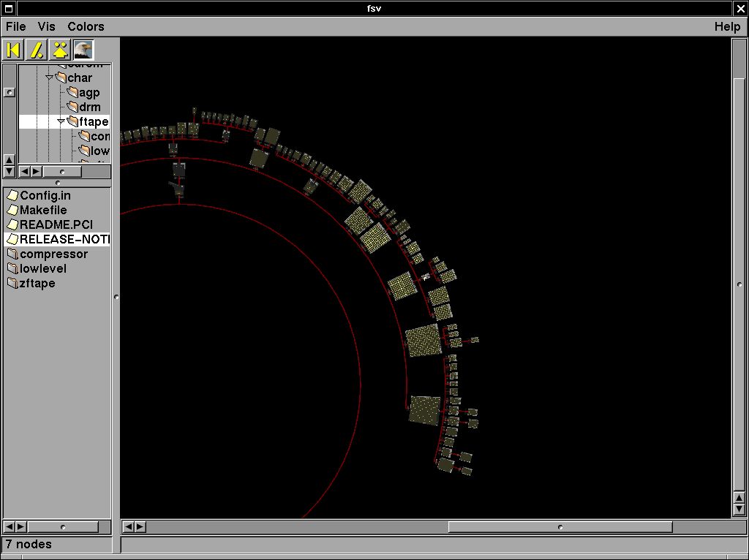Toggle bird's-eye view eagle button

click(83, 50)
